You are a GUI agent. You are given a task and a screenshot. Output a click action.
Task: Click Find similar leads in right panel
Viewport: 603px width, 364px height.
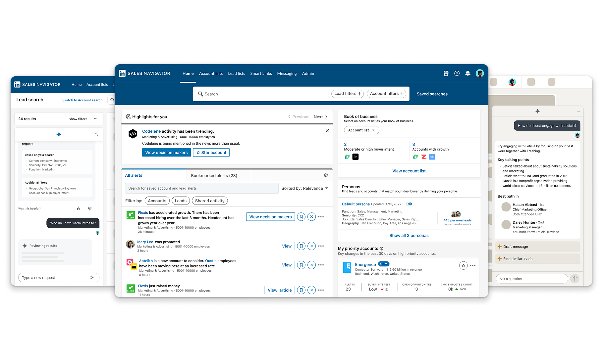point(537,259)
